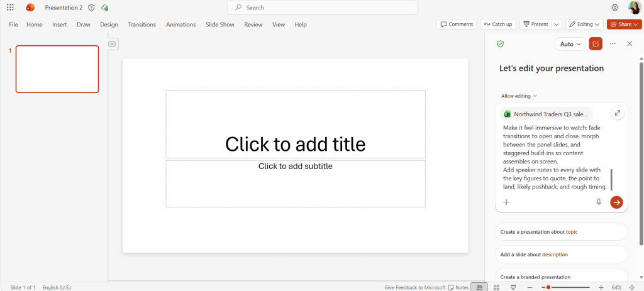Click the zoom slider handle

[x=548, y=287]
